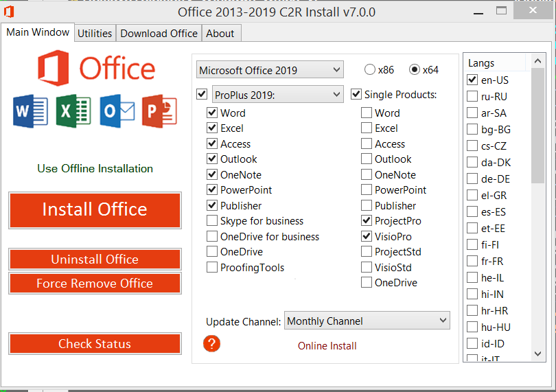
Task: Check Access under Single Products
Action: pyautogui.click(x=367, y=143)
